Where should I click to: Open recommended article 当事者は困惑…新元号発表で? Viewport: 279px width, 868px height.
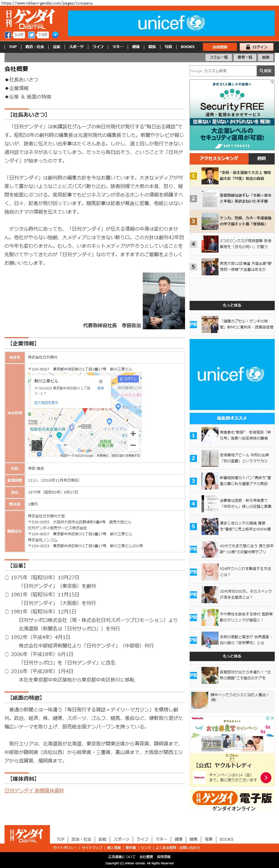232,503
